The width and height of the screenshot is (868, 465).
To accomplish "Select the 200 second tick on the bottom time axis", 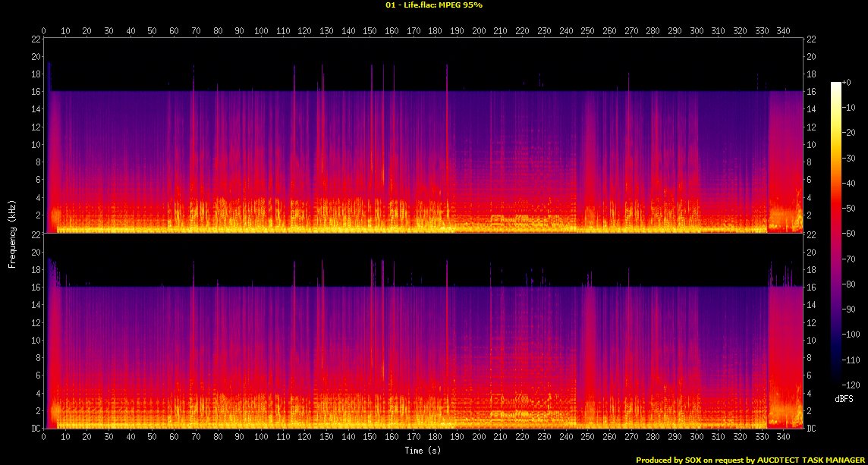I will tap(479, 438).
